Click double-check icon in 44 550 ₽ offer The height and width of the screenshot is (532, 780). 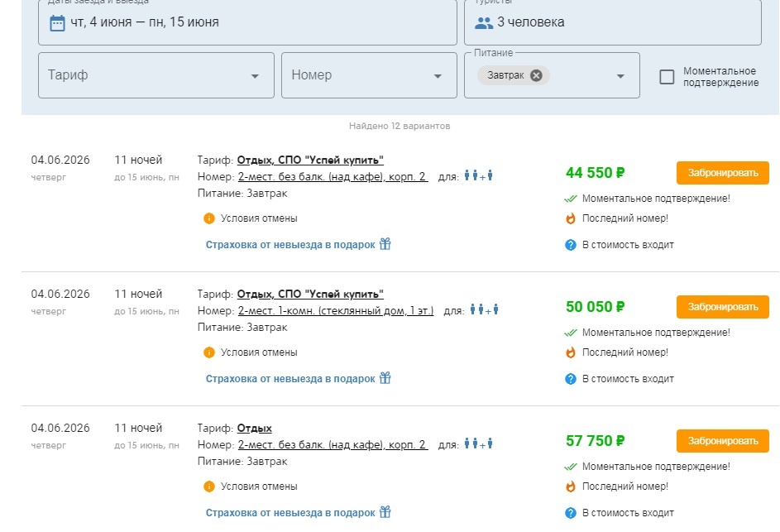(571, 199)
